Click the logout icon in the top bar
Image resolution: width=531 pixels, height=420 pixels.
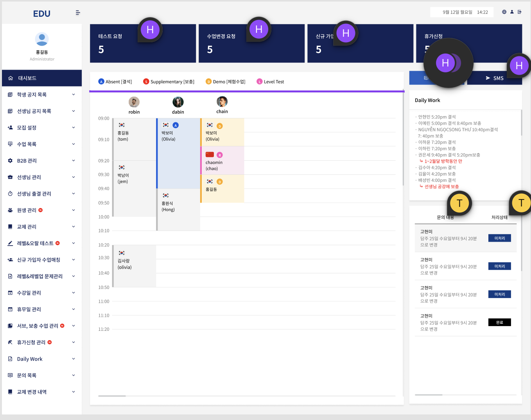520,12
